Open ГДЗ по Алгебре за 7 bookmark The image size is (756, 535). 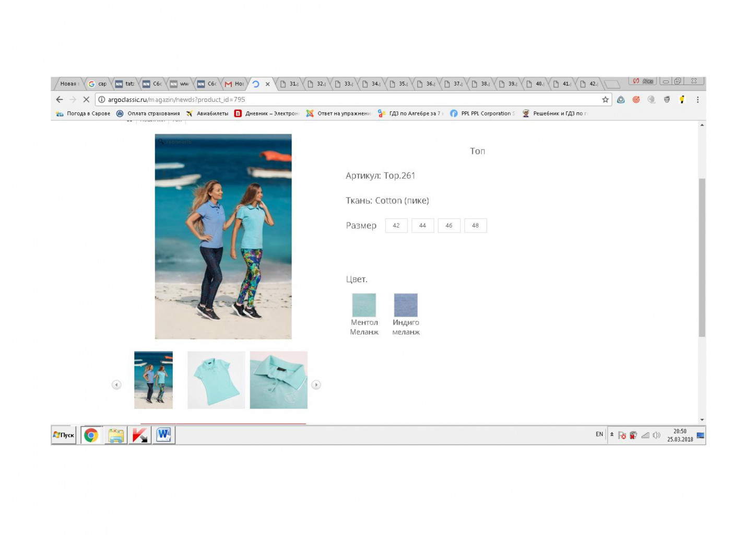point(410,113)
